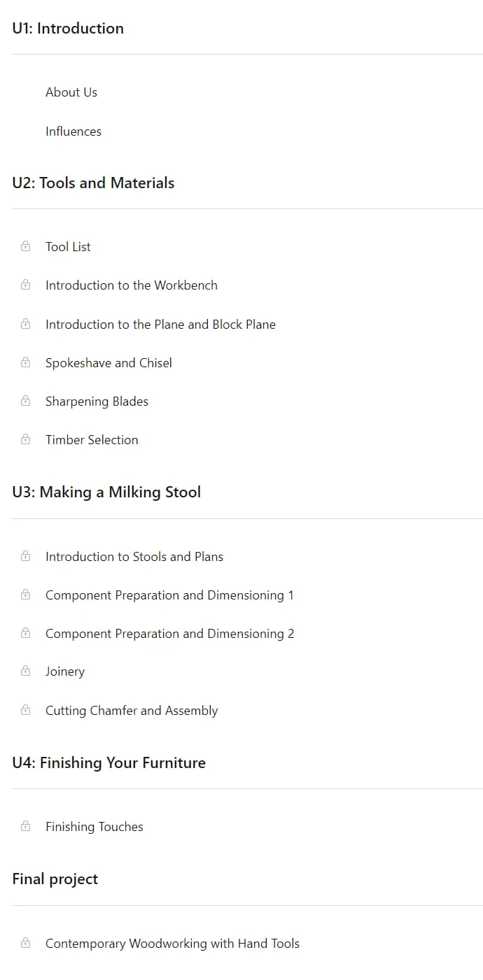The image size is (483, 980).
Task: Click lock icon by Cutting Chamfer and Assembly
Action: (26, 710)
